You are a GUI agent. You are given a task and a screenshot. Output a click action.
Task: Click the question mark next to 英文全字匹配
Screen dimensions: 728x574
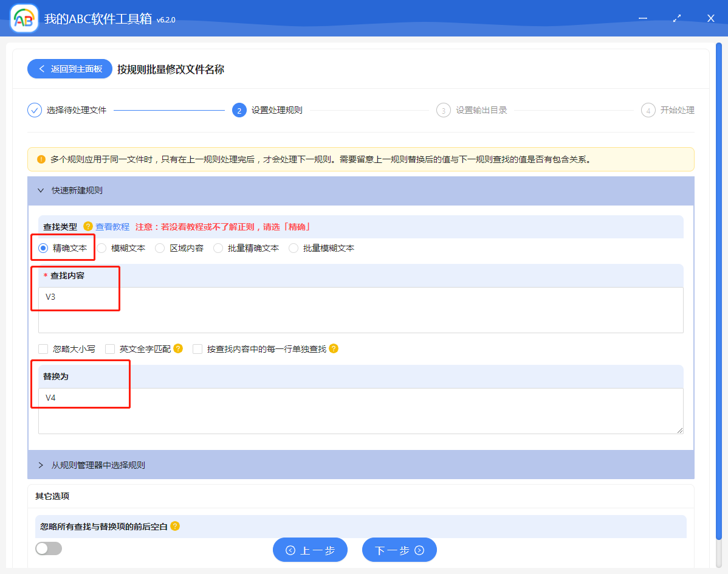[x=177, y=348]
